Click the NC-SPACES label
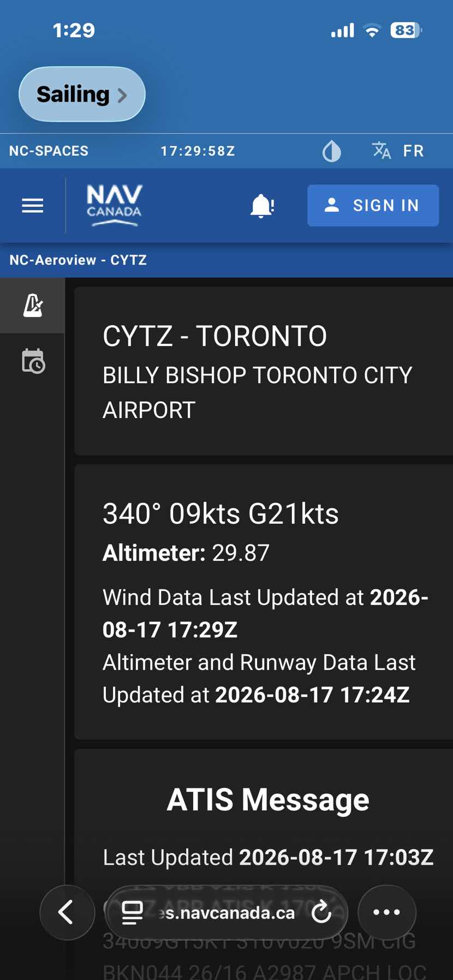The width and height of the screenshot is (453, 980). (49, 151)
